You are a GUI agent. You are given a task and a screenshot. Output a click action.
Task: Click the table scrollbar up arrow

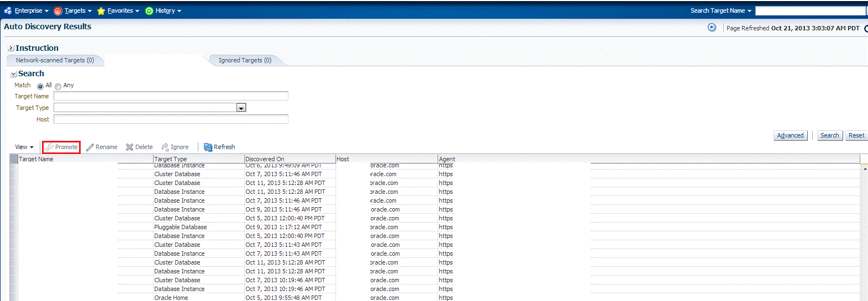(x=865, y=168)
